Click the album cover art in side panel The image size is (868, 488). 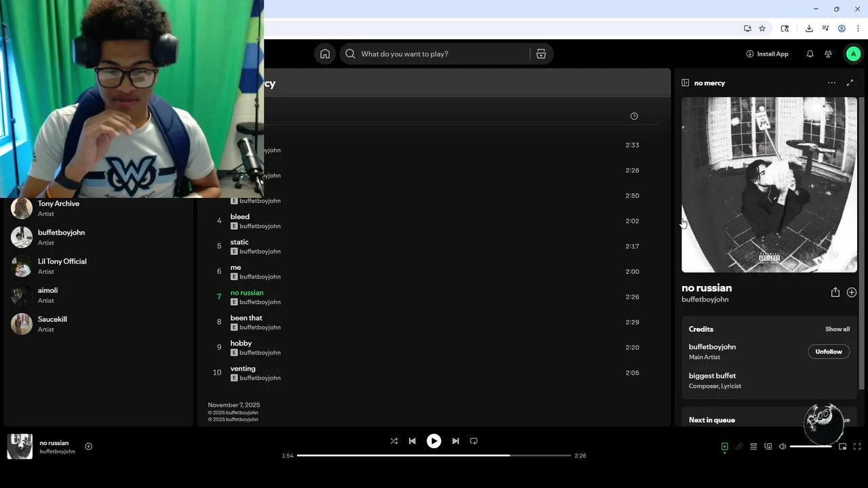coord(769,184)
